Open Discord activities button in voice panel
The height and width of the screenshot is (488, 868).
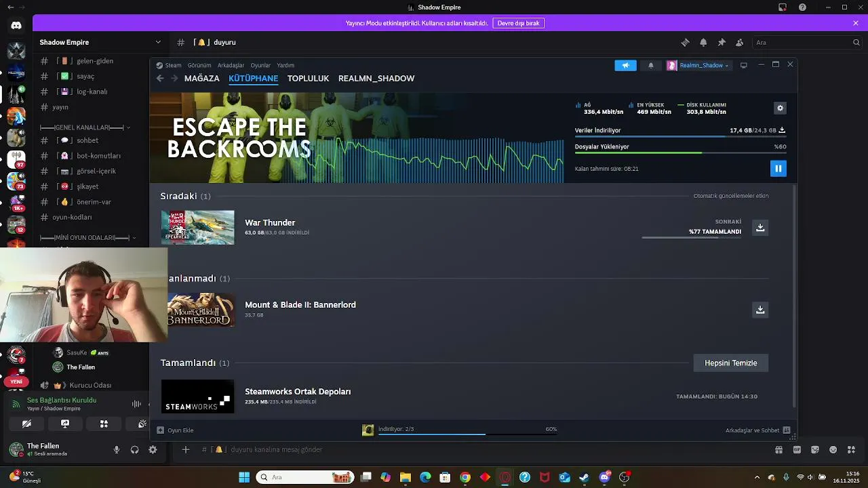tap(104, 424)
